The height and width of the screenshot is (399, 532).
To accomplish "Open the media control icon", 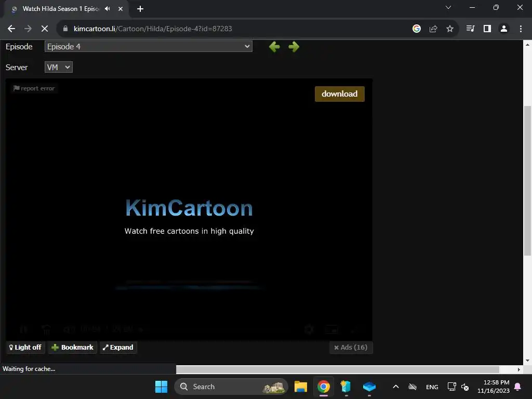I will tap(470, 29).
